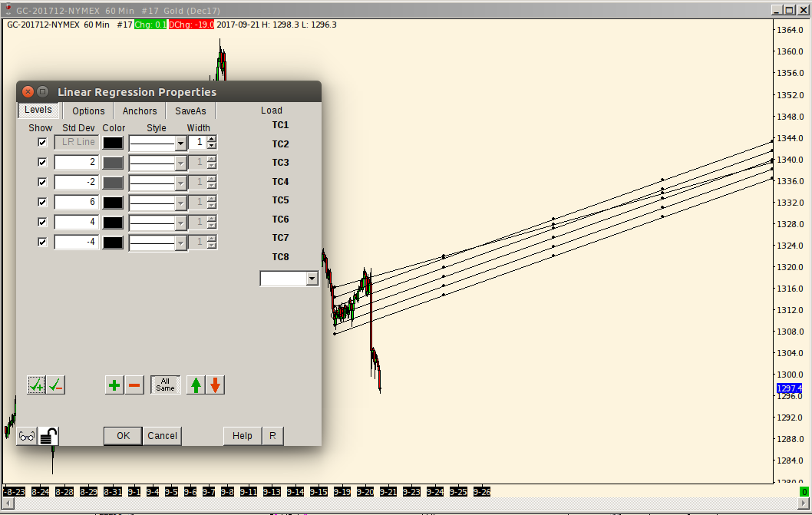Screen dimensions: 812x515
Task: Click the Std Dev field containing -4
Action: point(77,242)
